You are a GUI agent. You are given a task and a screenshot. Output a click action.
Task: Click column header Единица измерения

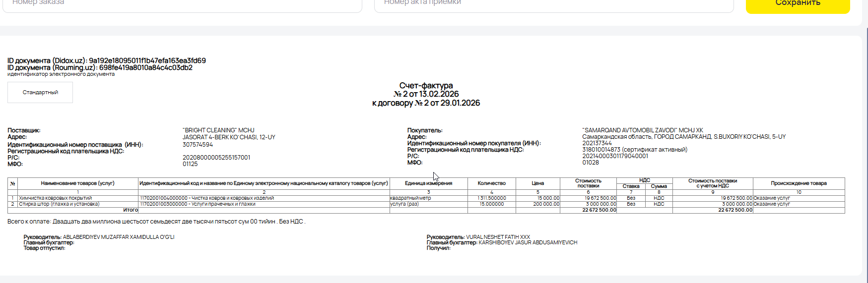click(428, 183)
